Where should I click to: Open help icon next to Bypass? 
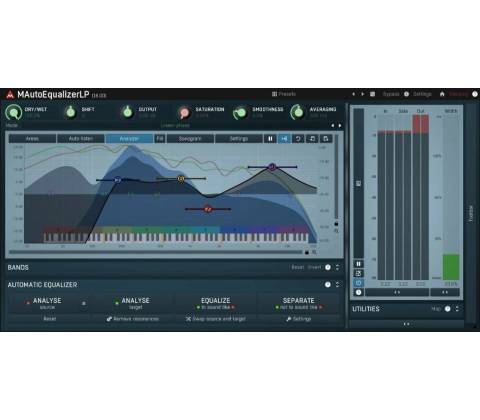coord(406,94)
